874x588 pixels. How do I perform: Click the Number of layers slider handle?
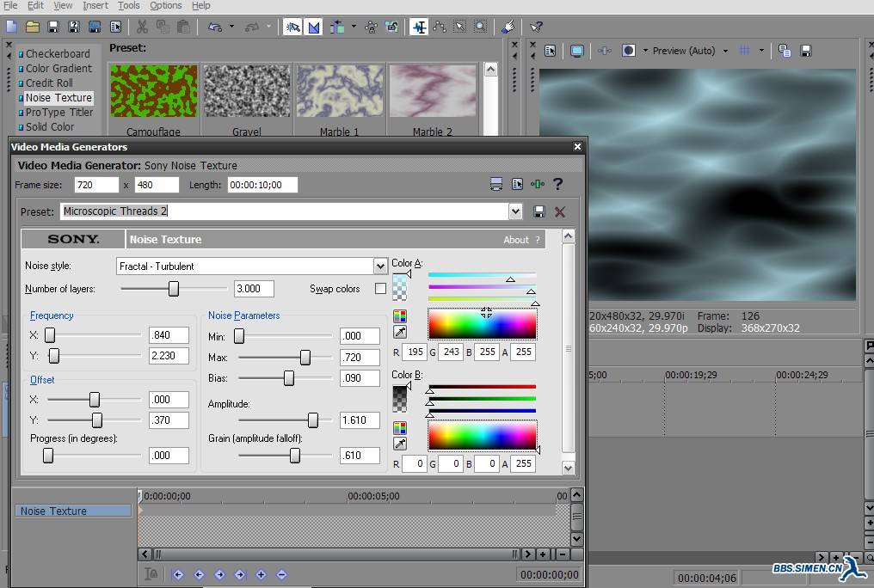pyautogui.click(x=174, y=289)
